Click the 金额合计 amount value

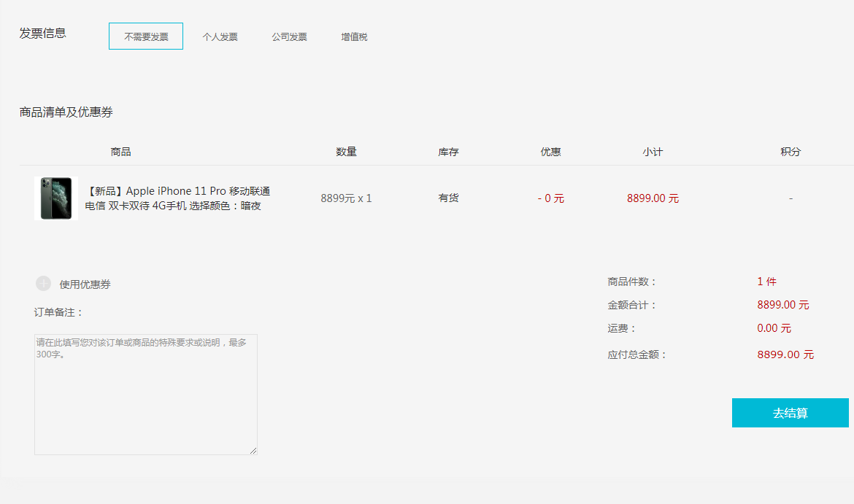[x=783, y=305]
